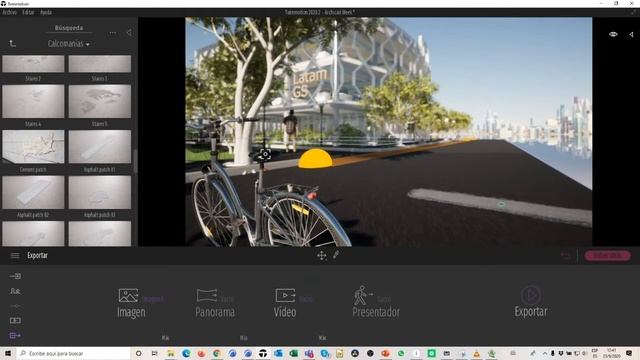The image size is (640, 360).
Task: Click the Búsqueda search field
Action: [x=69, y=28]
